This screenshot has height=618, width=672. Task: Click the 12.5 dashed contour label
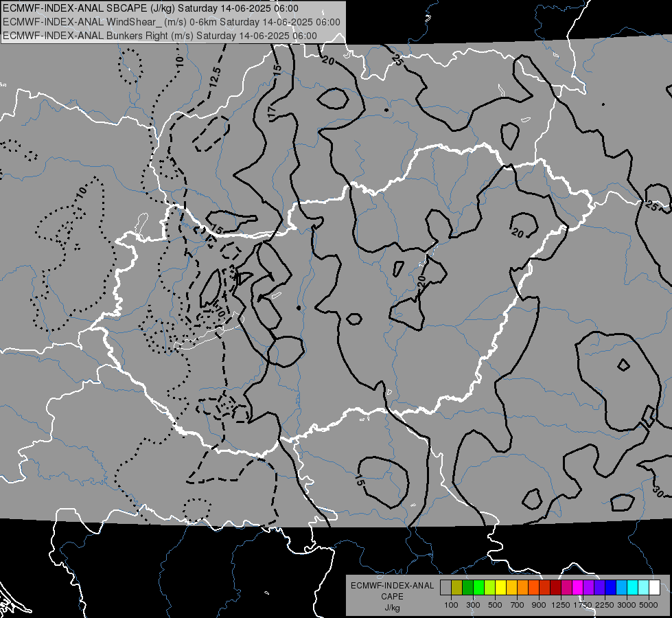(216, 77)
